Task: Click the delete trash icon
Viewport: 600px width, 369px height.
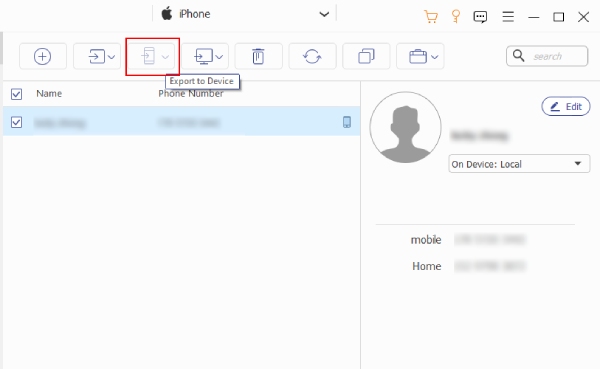Action: coord(258,57)
